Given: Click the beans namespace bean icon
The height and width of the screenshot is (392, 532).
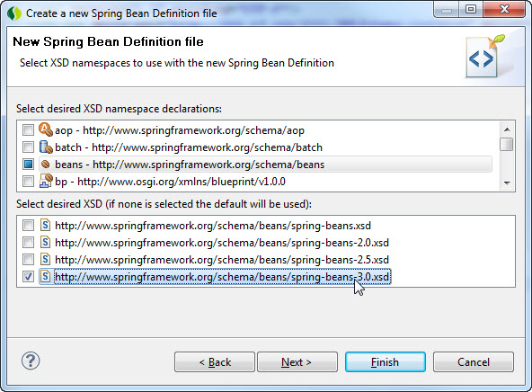Looking at the screenshot, I should click(x=46, y=165).
